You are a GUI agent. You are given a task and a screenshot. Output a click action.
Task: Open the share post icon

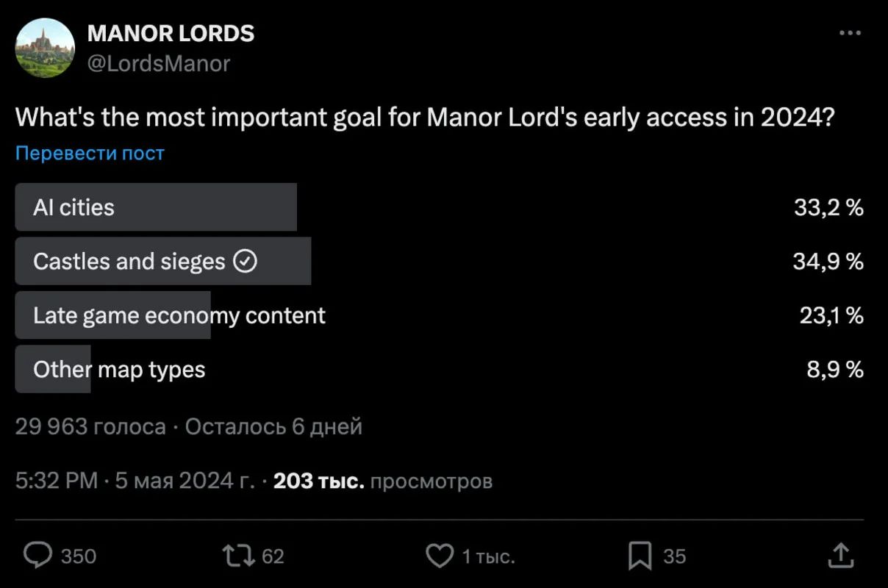(x=842, y=556)
